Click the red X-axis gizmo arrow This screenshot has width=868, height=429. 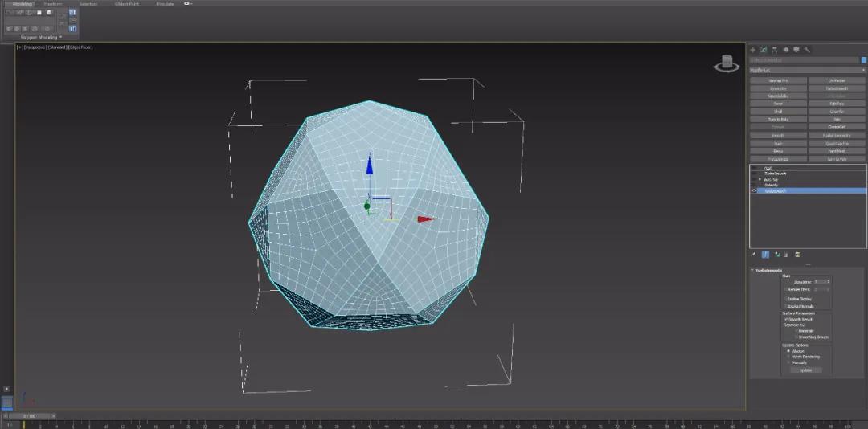426,219
